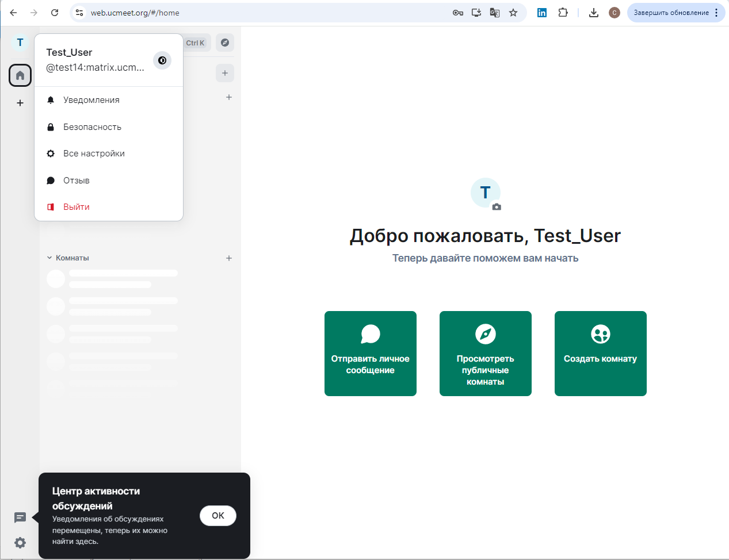The width and height of the screenshot is (729, 560).
Task: Open LinkedIn from the bookmarks bar icon
Action: coord(541,12)
